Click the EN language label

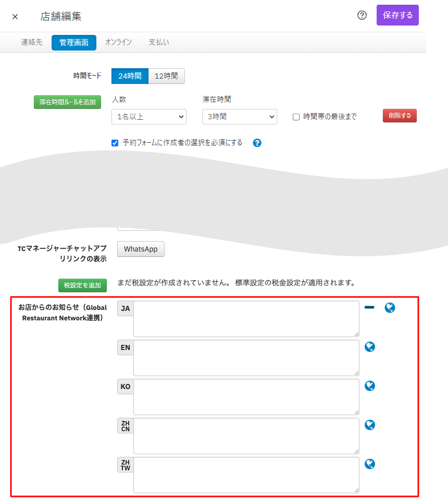pyautogui.click(x=126, y=347)
